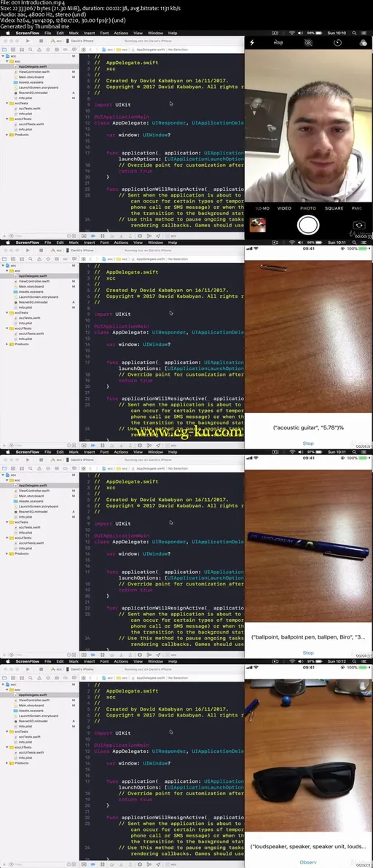
Task: Tap Stop under the acoustic guitar result
Action: pyautogui.click(x=308, y=443)
